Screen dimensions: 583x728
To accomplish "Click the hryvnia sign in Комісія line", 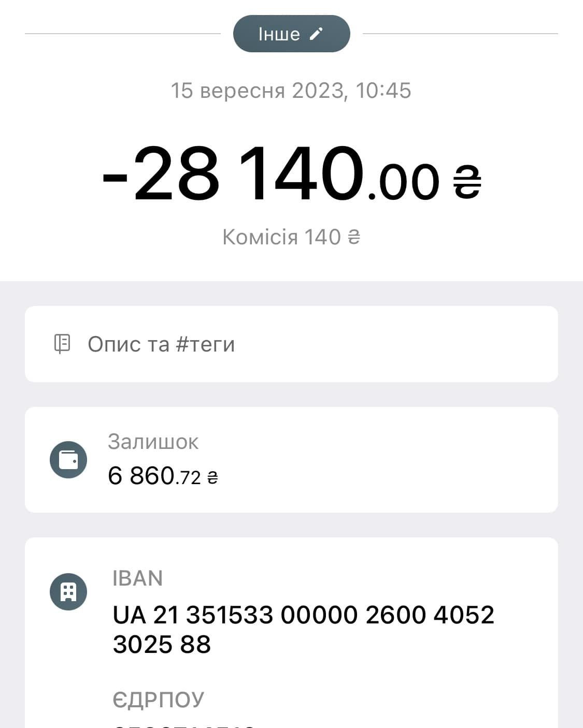I will click(x=354, y=238).
